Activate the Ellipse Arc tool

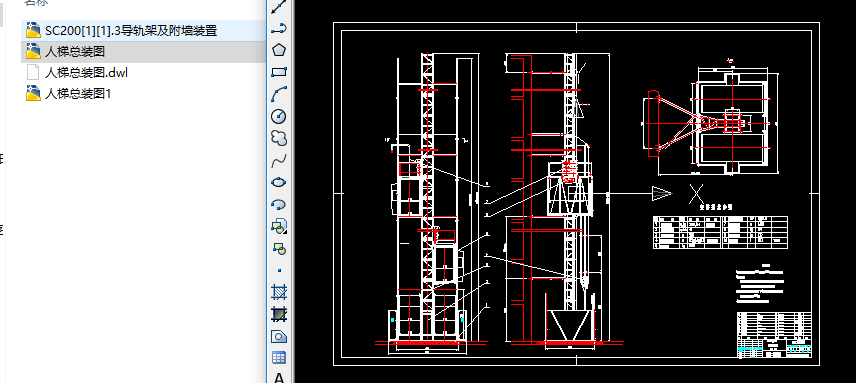279,204
